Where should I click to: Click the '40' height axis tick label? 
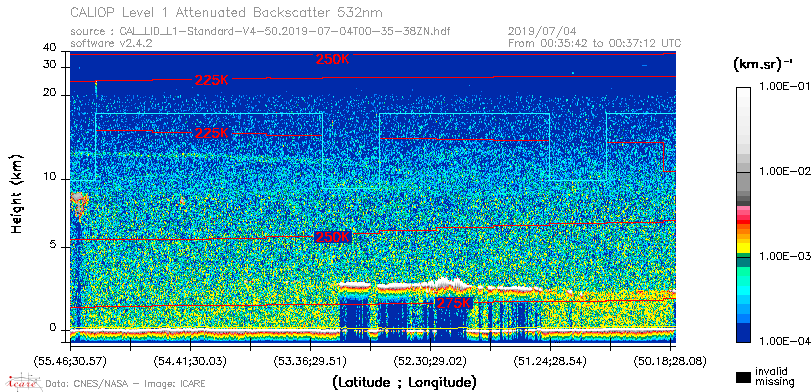[50, 48]
